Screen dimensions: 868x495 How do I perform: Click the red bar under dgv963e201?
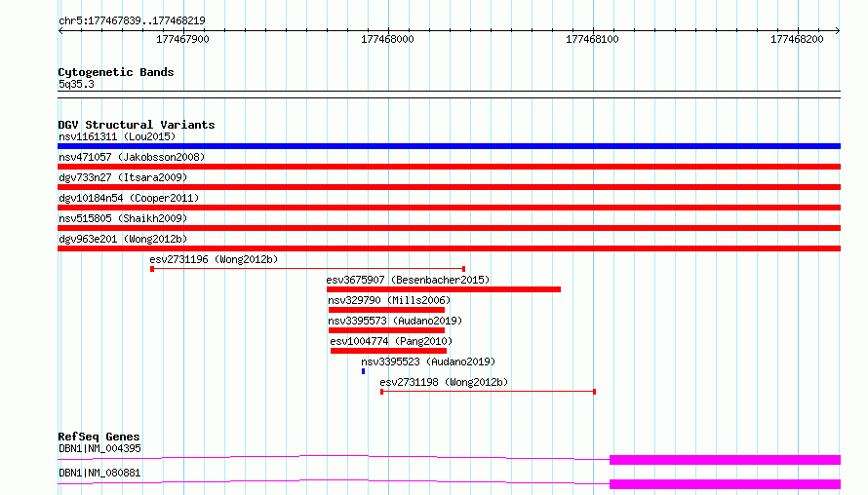click(x=449, y=248)
